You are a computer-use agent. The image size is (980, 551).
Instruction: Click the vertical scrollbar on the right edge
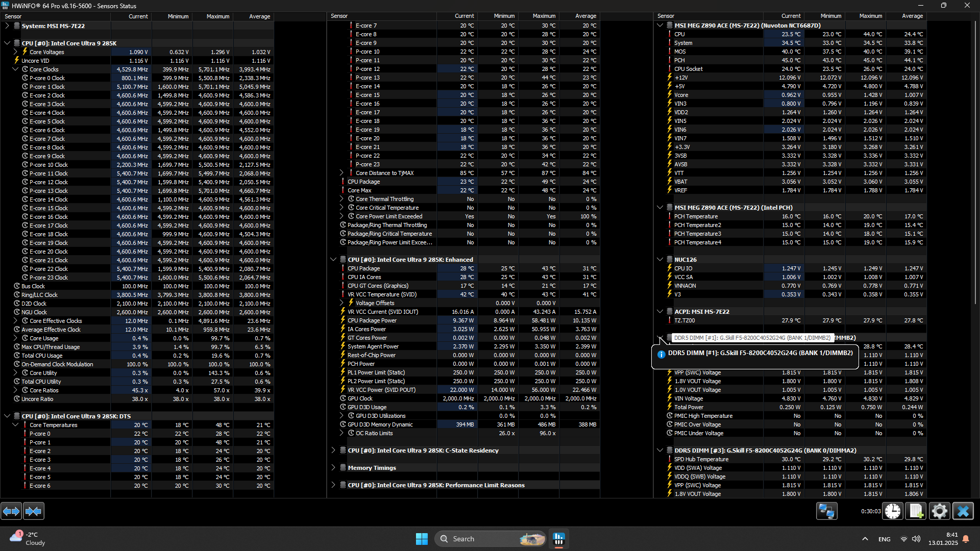tap(976, 153)
